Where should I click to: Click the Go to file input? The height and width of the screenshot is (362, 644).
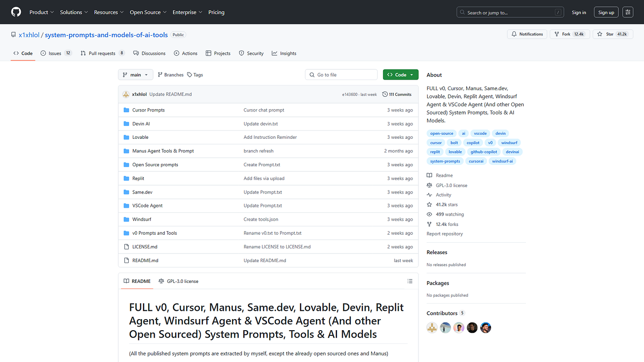point(341,75)
